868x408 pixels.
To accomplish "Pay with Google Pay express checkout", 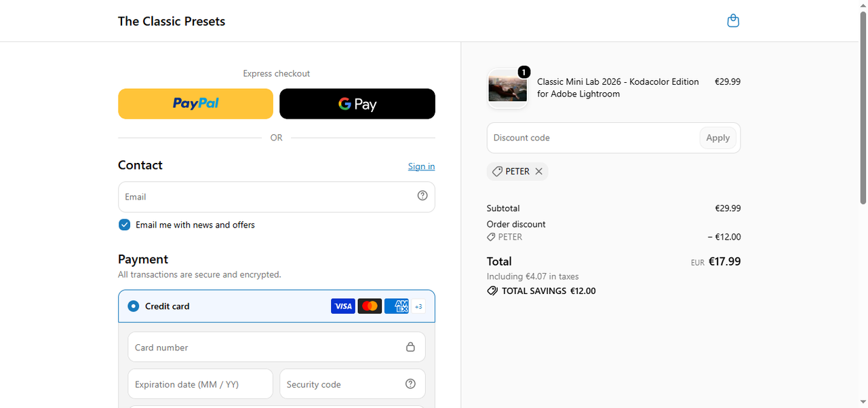I will click(x=357, y=104).
